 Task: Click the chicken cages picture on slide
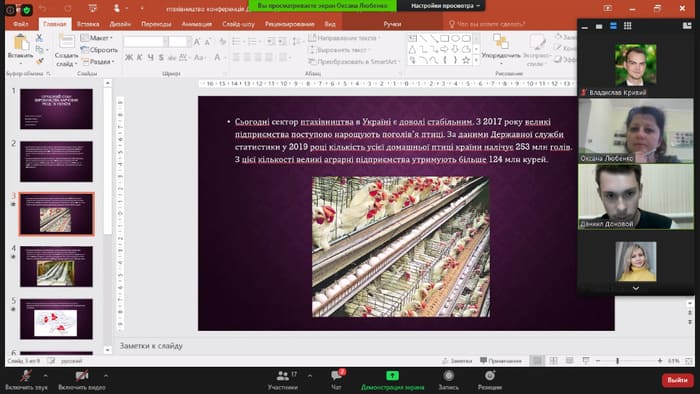tap(400, 247)
